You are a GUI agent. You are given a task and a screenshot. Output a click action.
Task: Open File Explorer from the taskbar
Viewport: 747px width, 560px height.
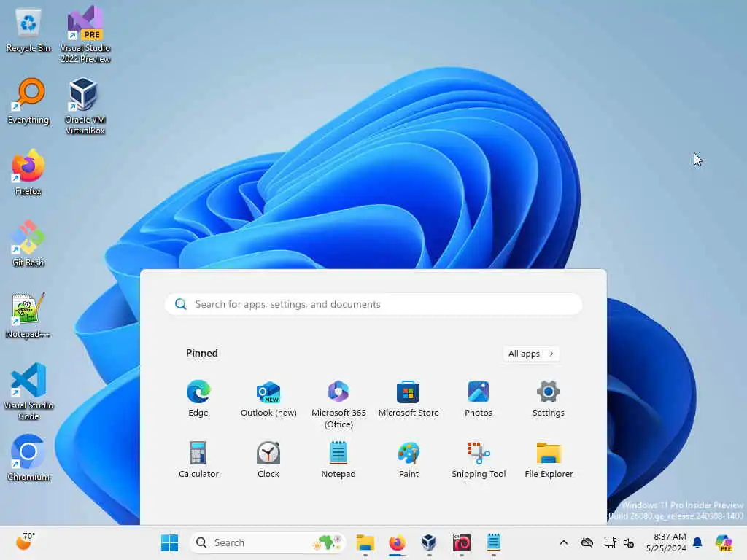(365, 542)
